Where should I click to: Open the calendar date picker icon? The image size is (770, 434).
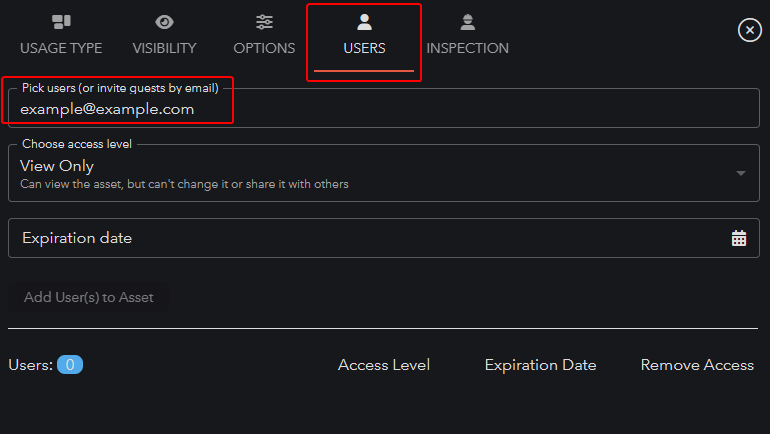coord(739,238)
